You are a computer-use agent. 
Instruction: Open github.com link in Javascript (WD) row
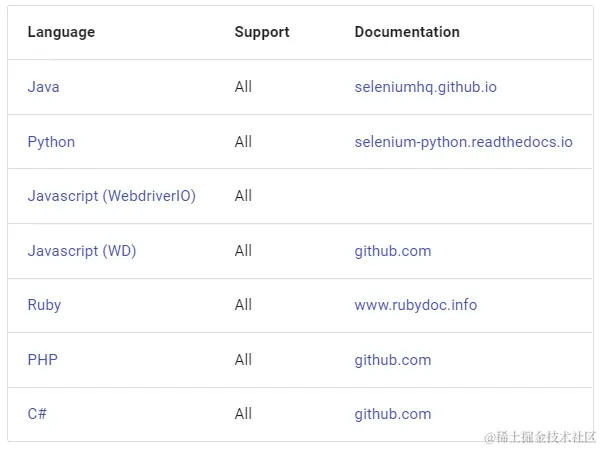(x=392, y=251)
